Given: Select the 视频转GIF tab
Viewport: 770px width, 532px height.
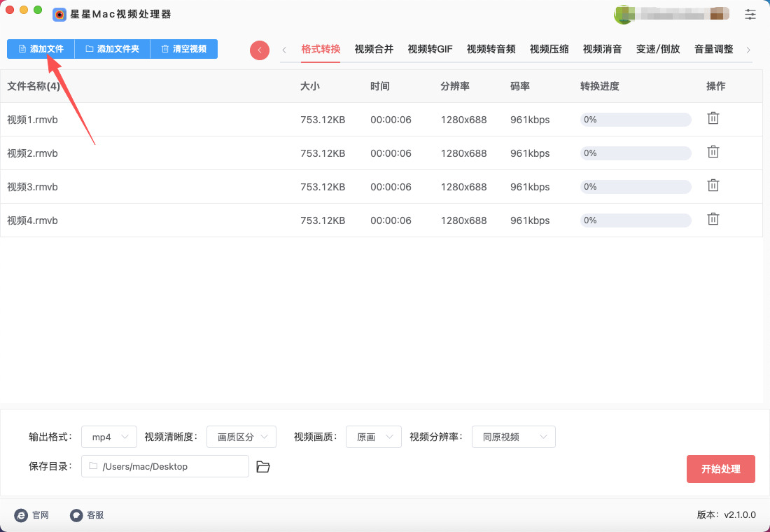Looking at the screenshot, I should [x=430, y=49].
